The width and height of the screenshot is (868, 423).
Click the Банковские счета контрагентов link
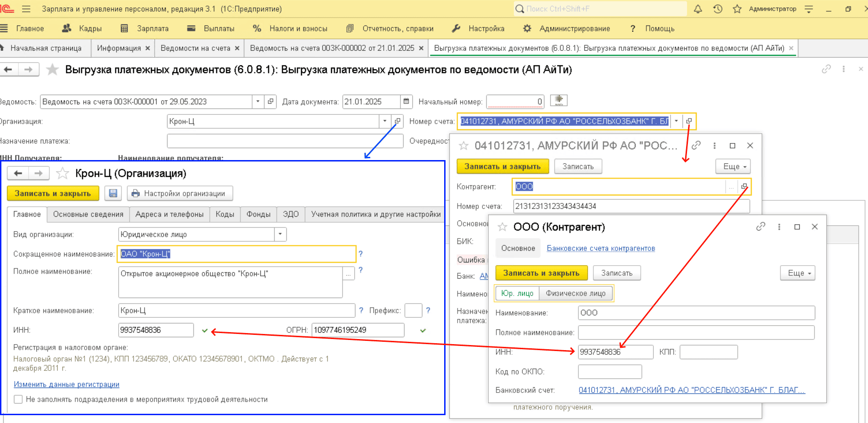(x=601, y=248)
